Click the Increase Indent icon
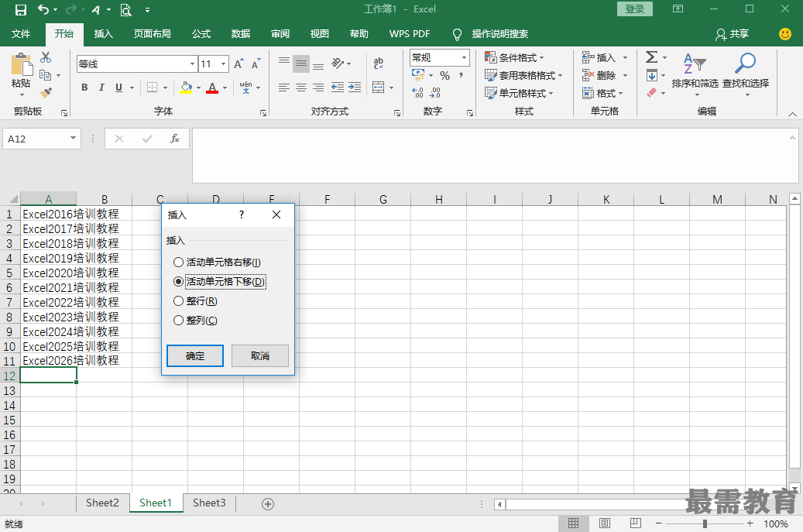This screenshot has width=803, height=532. (355, 88)
